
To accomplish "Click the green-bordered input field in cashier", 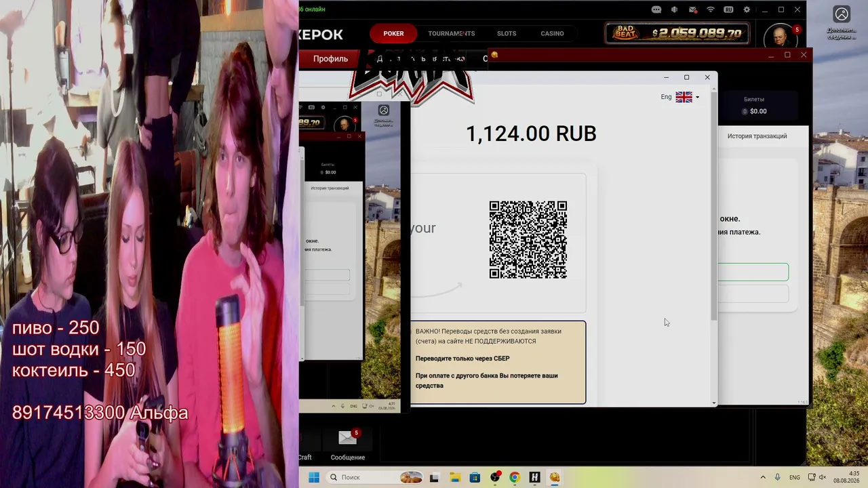I will tap(753, 272).
